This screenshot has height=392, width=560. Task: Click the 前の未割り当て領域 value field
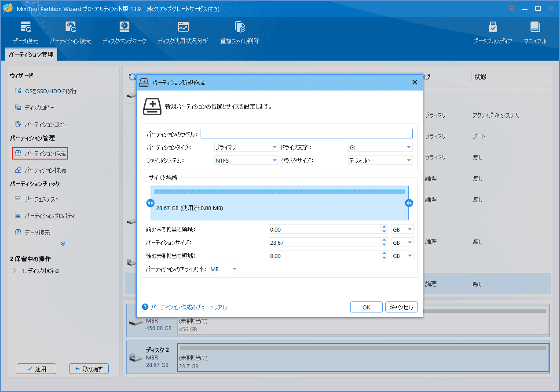325,229
